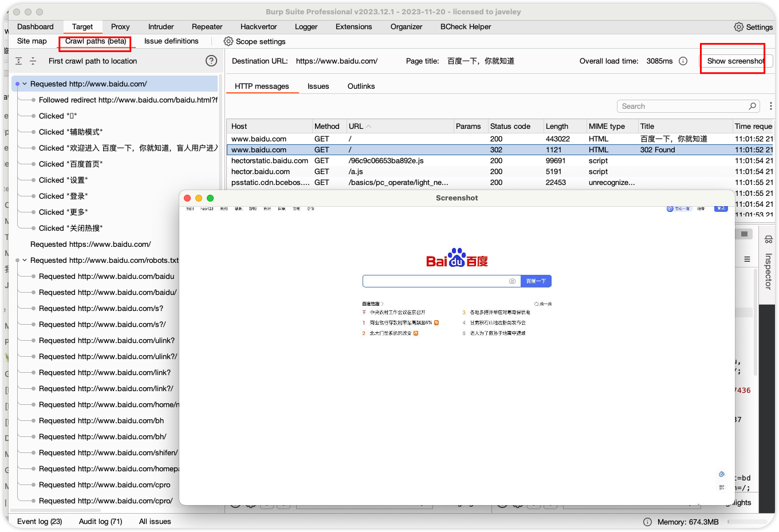Switch to the Issues panel tab

coord(318,86)
